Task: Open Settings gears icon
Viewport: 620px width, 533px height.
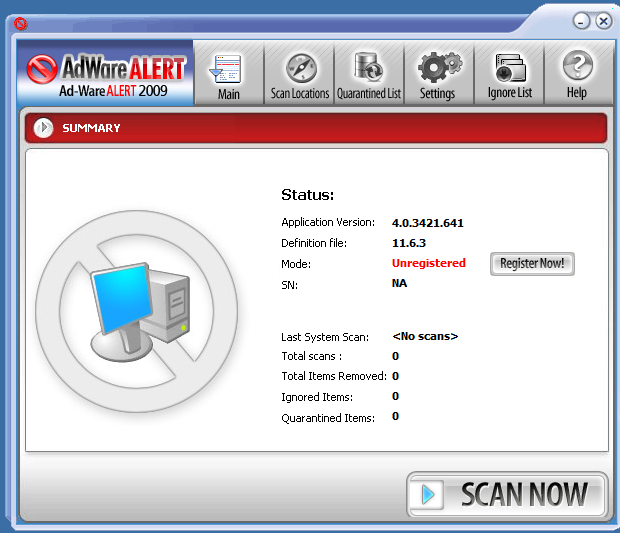Action: [439, 67]
